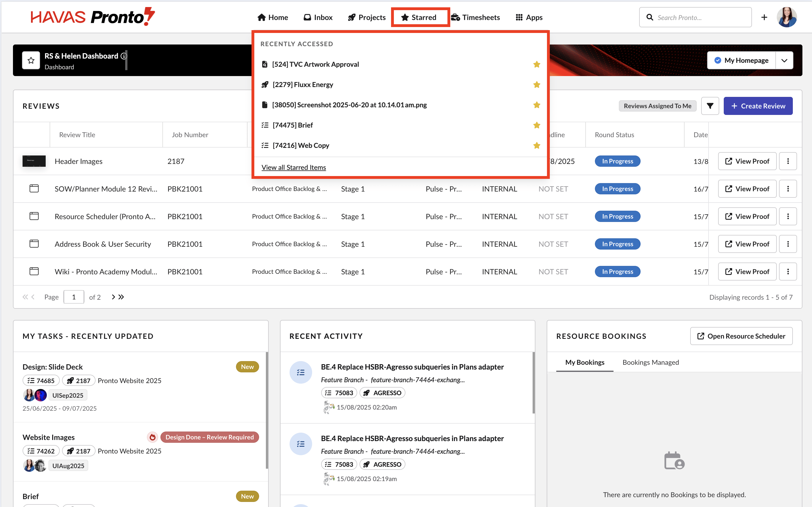Image resolution: width=812 pixels, height=507 pixels.
Task: Open the Inbox nav item
Action: pyautogui.click(x=318, y=17)
